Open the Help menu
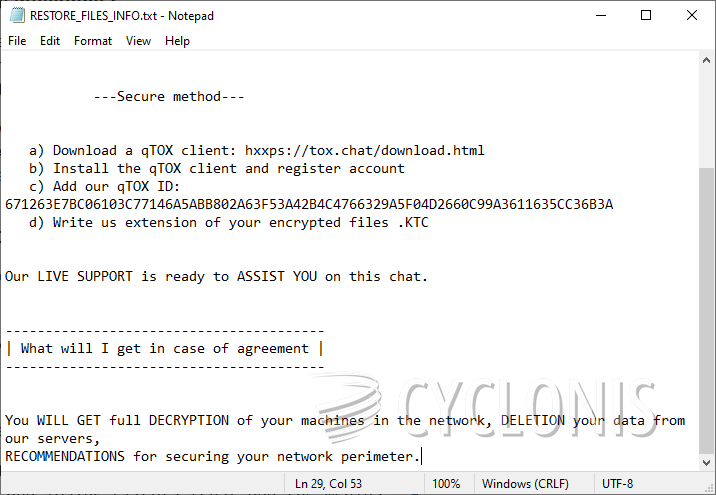716x495 pixels. point(177,41)
